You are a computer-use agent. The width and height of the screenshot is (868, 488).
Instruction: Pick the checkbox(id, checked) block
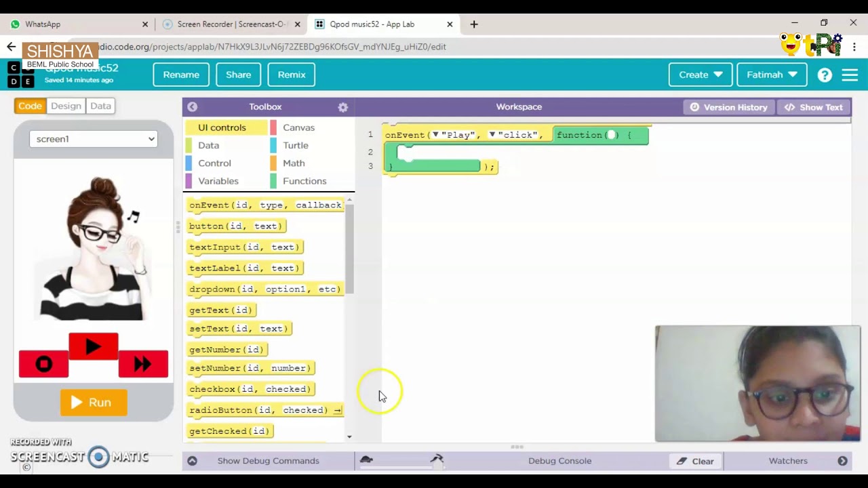[x=250, y=389]
